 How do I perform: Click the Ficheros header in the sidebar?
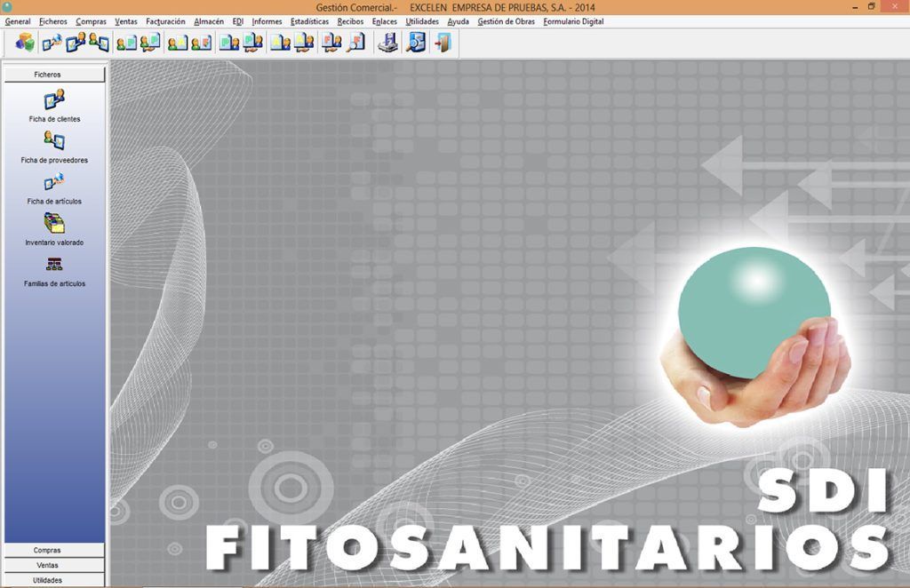[53, 75]
